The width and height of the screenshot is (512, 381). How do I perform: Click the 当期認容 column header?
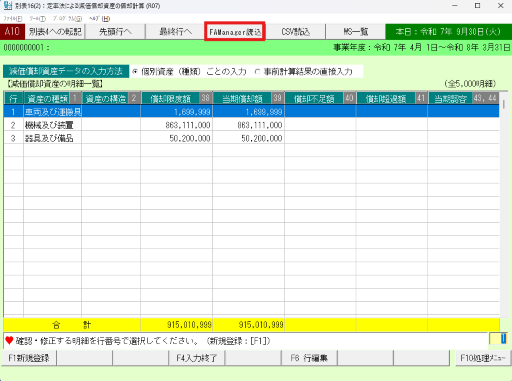464,98
